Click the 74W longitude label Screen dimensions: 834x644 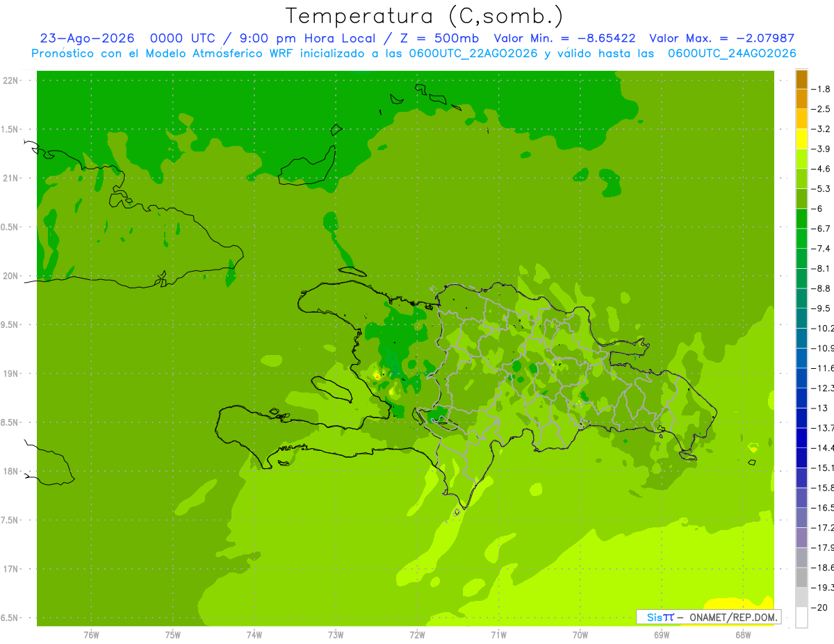254,634
